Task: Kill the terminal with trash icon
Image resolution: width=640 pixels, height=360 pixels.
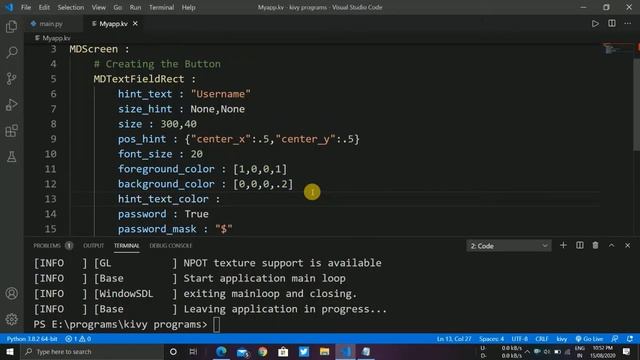Action: point(596,245)
